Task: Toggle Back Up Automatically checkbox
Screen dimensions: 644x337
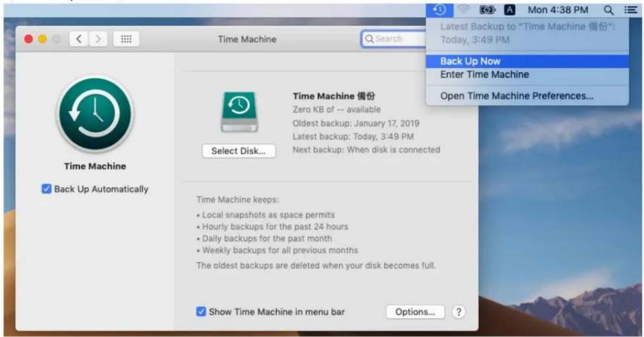Action: click(x=46, y=189)
